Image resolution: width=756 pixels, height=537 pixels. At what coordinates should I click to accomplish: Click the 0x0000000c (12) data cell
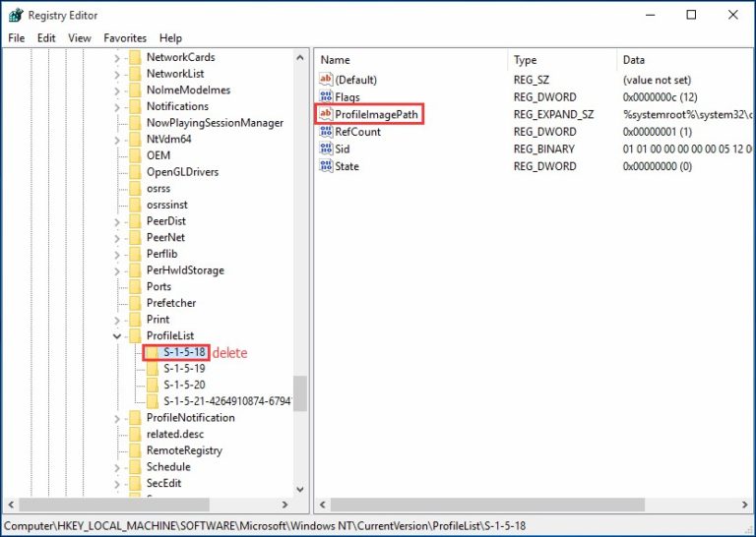click(661, 96)
